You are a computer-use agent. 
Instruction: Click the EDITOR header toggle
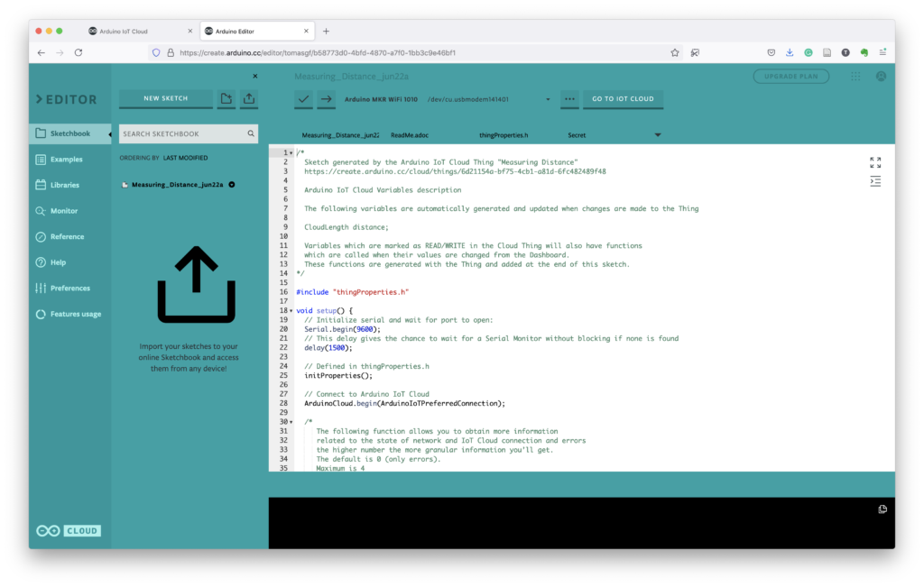pos(66,99)
